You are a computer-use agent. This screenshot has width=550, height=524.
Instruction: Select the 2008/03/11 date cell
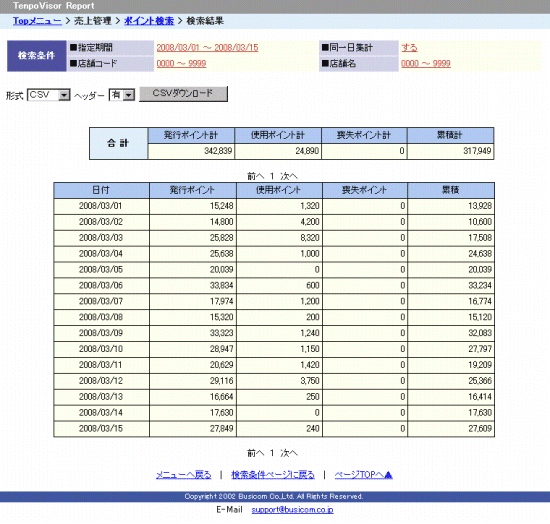click(x=101, y=365)
